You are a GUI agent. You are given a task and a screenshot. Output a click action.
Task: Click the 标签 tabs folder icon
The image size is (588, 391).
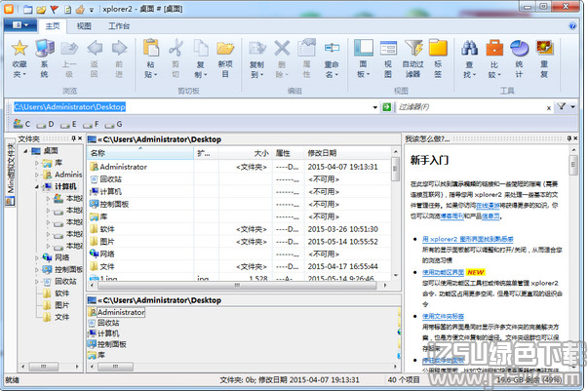point(438,48)
